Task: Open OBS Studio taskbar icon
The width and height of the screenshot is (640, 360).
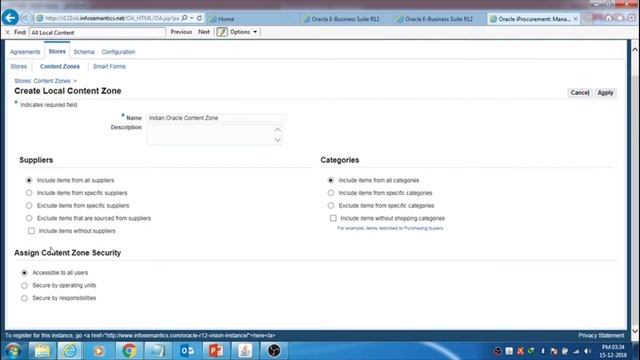Action: [274, 351]
